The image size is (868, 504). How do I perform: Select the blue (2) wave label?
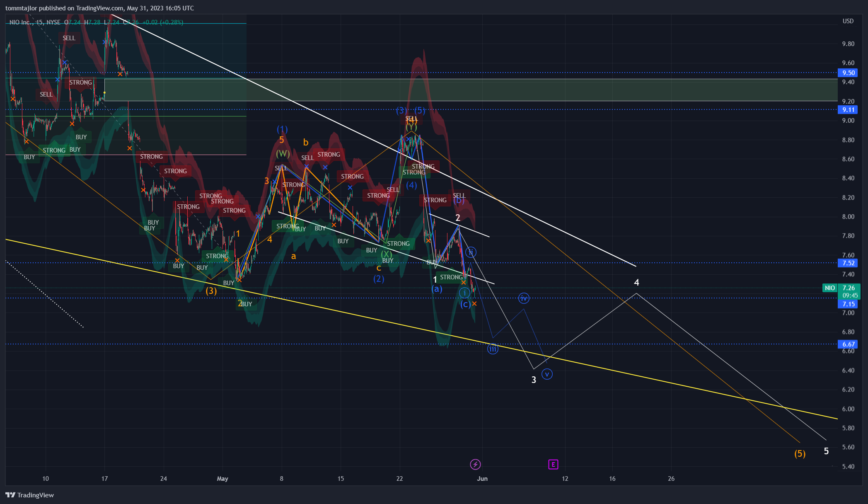379,279
